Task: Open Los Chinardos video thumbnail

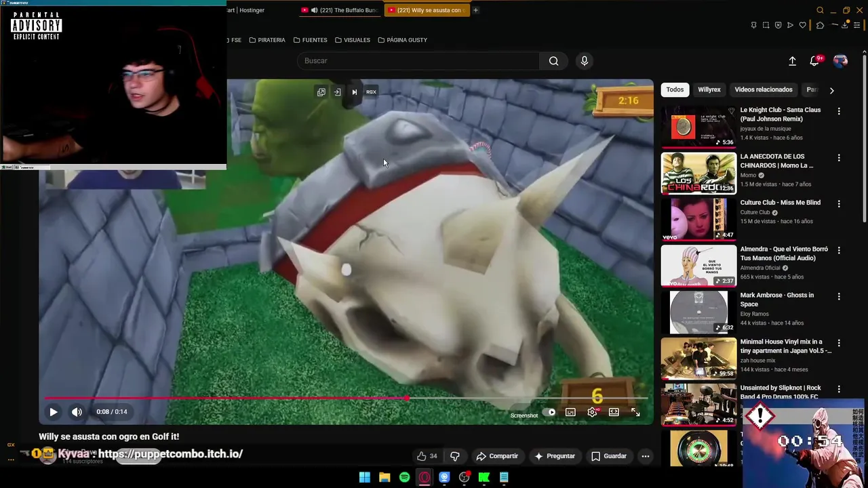Action: click(x=698, y=173)
